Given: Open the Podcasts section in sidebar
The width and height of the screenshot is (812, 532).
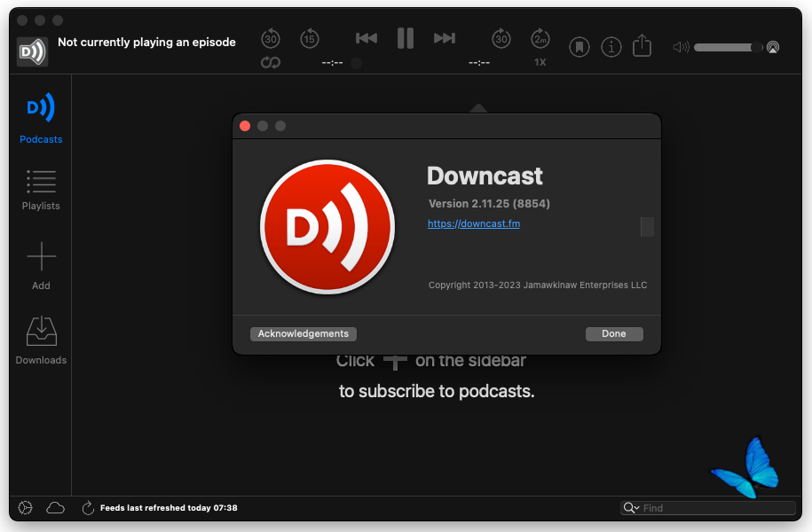Looking at the screenshot, I should click(x=41, y=117).
